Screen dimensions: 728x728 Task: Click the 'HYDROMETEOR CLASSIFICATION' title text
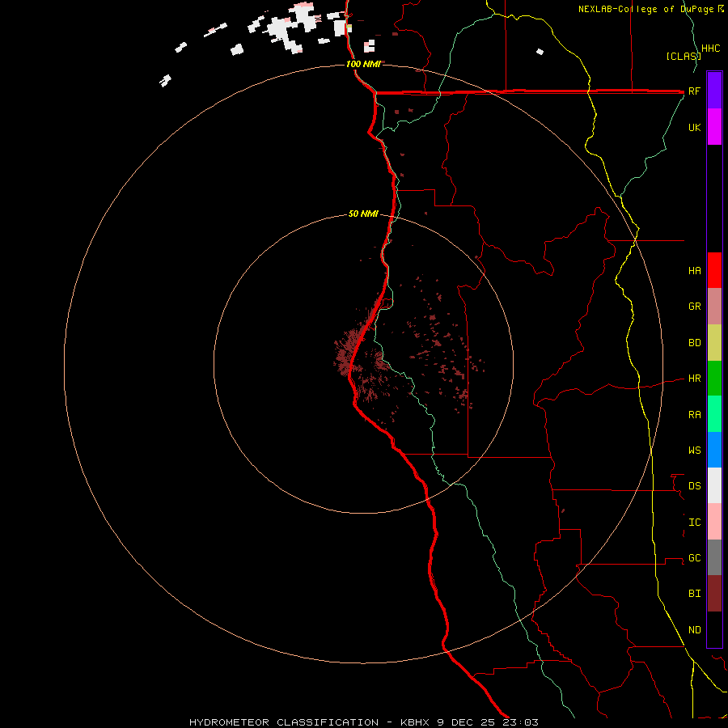pos(284,722)
